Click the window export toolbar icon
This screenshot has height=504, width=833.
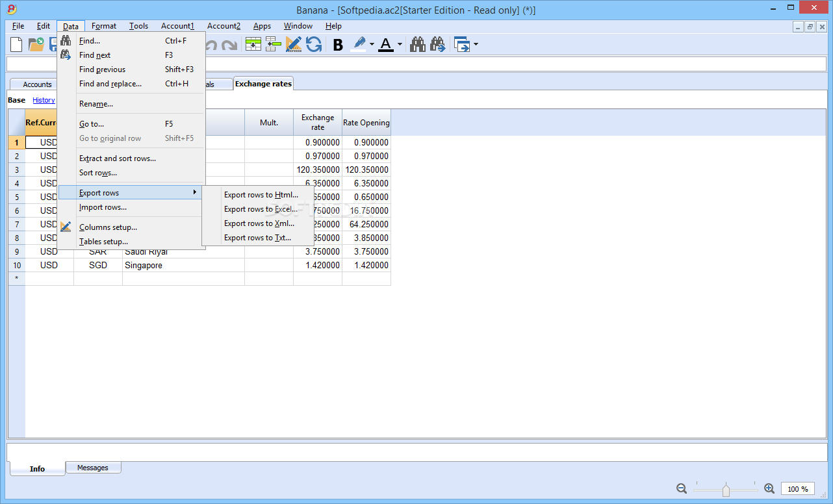462,45
